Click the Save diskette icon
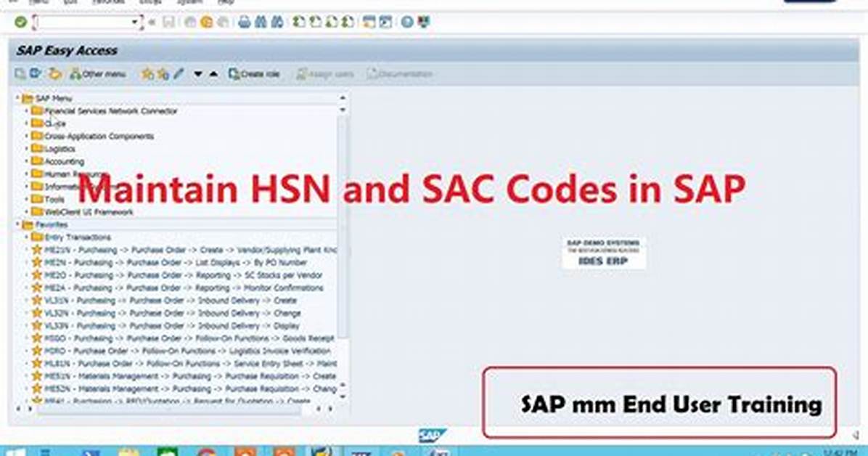 point(169,23)
